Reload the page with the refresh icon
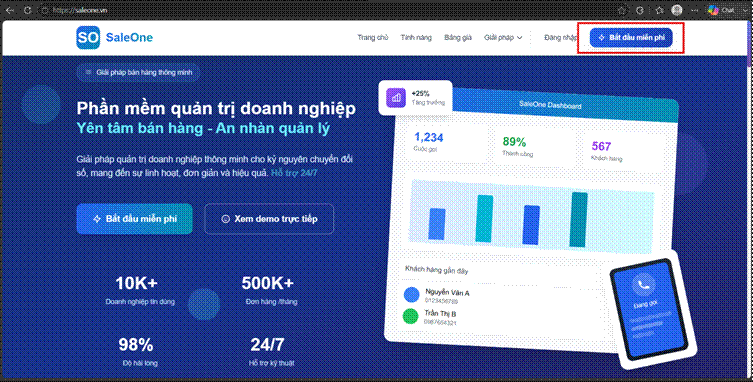This screenshot has width=753, height=382. [x=27, y=10]
